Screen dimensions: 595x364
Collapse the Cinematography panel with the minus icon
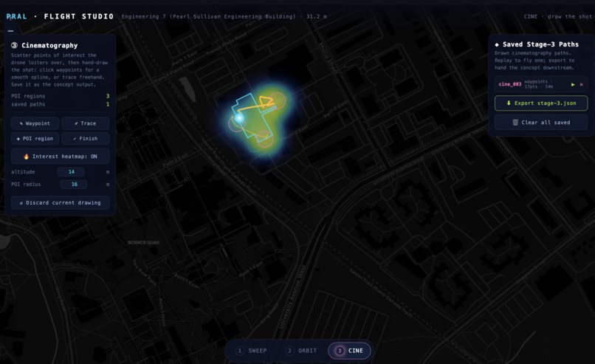click(x=10, y=31)
